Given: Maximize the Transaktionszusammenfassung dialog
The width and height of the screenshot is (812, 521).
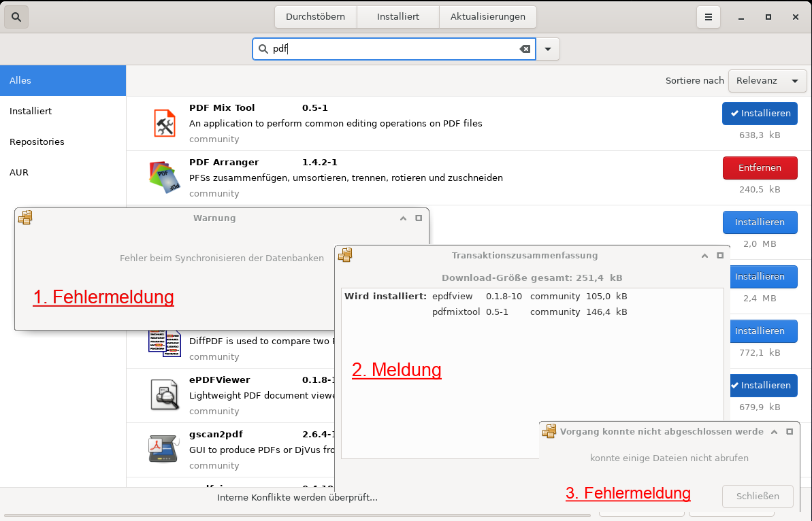Looking at the screenshot, I should [720, 256].
